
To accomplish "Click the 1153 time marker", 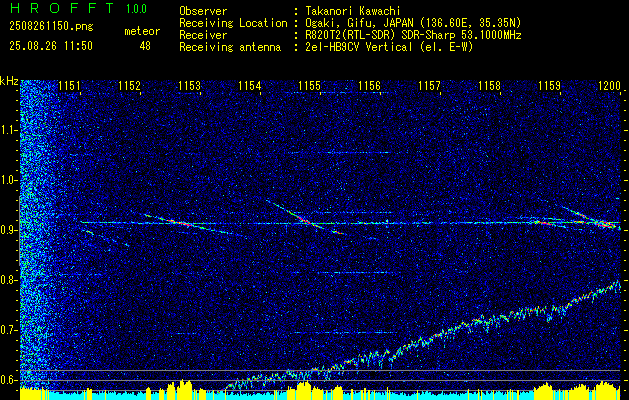I will 189,86.
